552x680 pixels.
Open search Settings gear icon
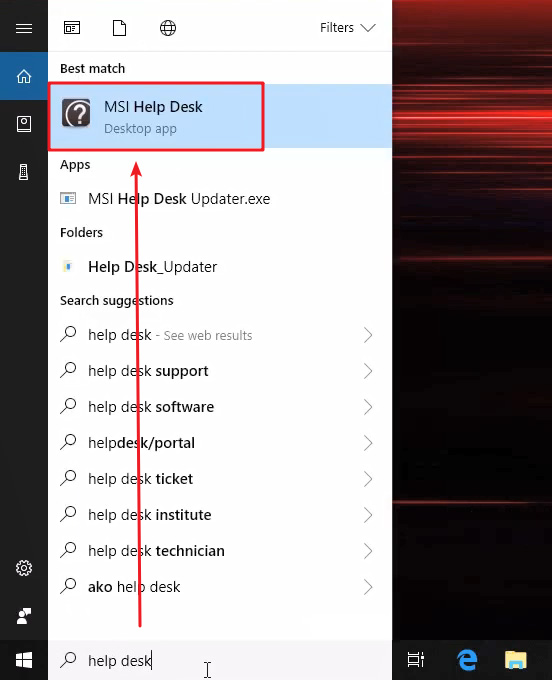(x=24, y=568)
